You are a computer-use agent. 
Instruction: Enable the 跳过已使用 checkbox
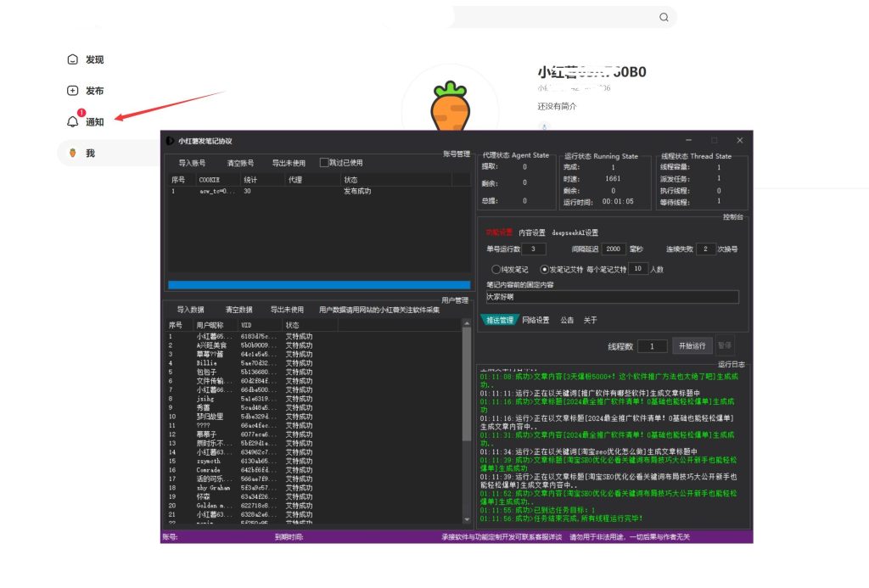[x=324, y=162]
